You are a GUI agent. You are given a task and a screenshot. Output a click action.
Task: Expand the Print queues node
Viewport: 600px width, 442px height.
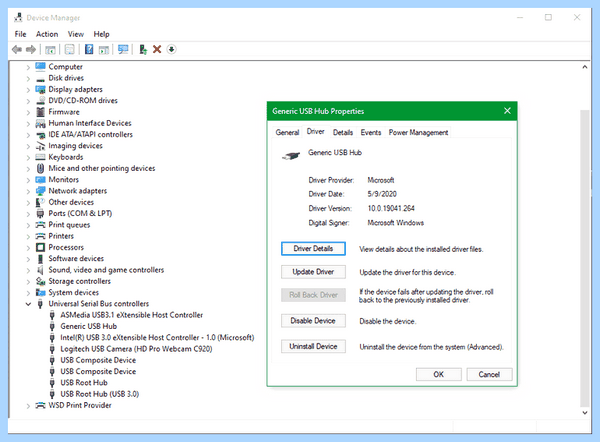pos(28,225)
